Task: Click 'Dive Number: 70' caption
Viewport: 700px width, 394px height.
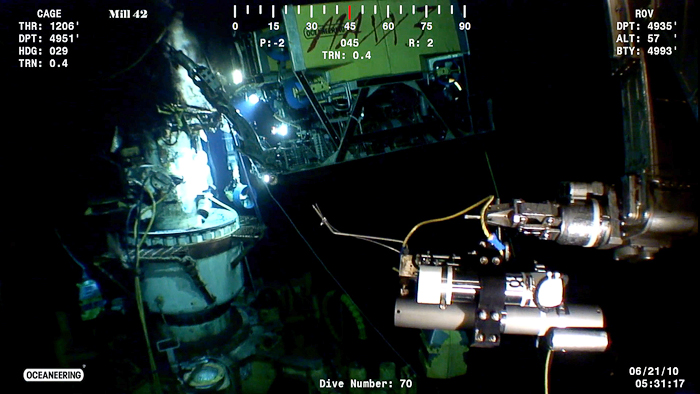Action: (x=366, y=384)
